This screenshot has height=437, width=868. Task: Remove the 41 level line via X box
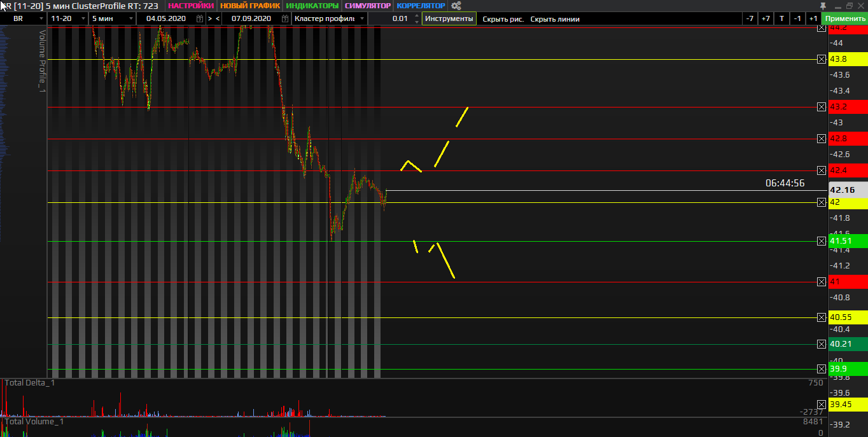pos(822,282)
